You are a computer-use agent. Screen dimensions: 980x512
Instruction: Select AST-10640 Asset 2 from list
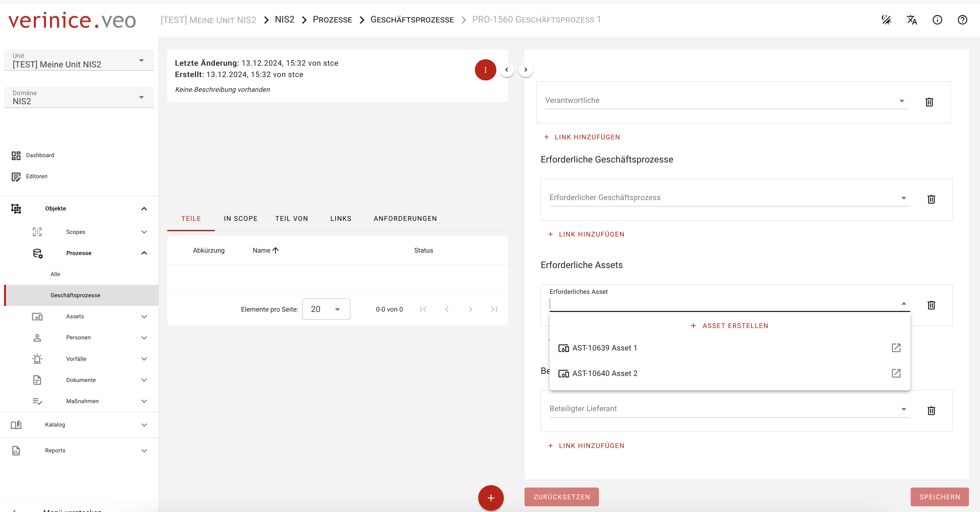[x=605, y=373]
